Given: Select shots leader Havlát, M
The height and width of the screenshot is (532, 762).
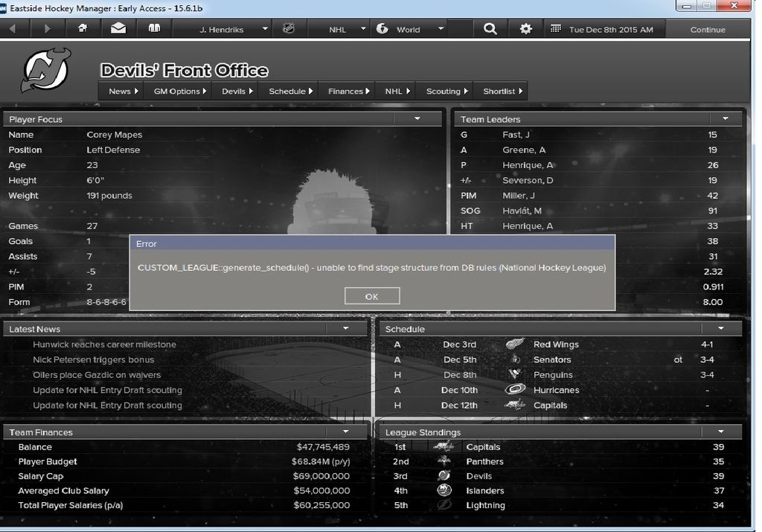Looking at the screenshot, I should click(522, 211).
